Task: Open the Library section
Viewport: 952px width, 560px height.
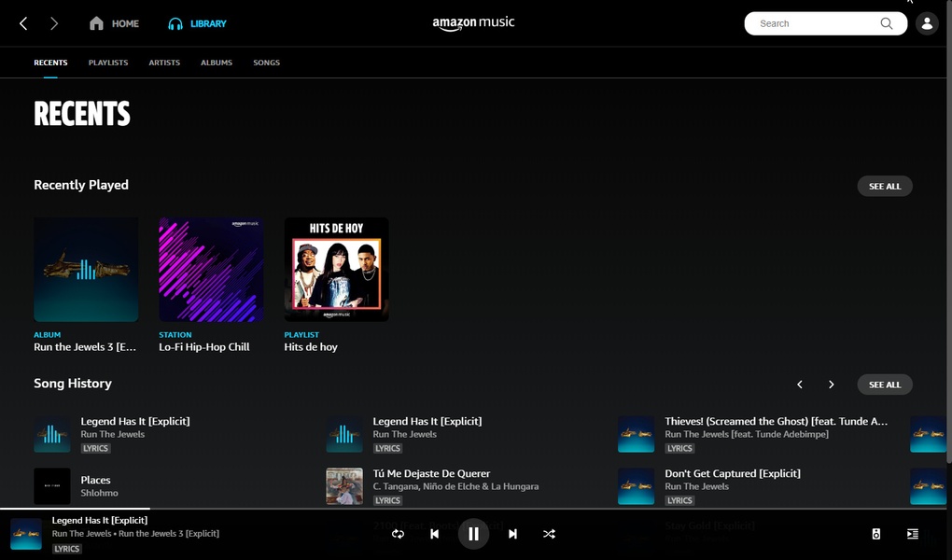Action: [x=197, y=23]
